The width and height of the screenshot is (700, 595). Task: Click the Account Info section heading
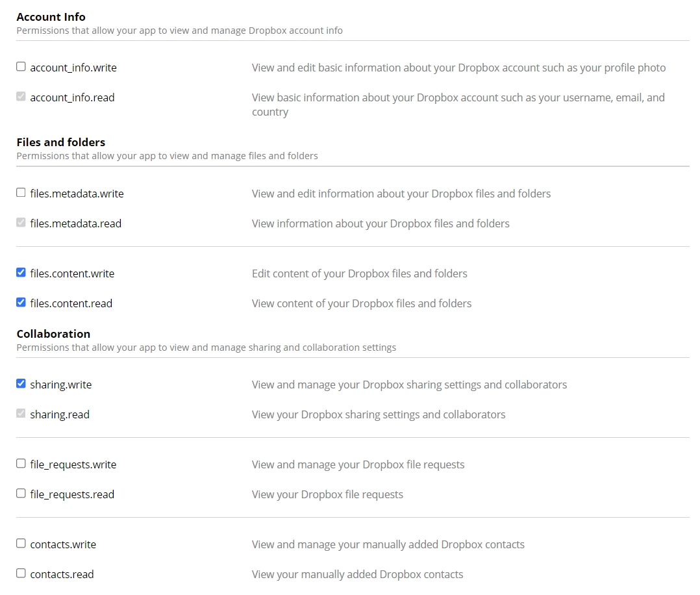(51, 17)
